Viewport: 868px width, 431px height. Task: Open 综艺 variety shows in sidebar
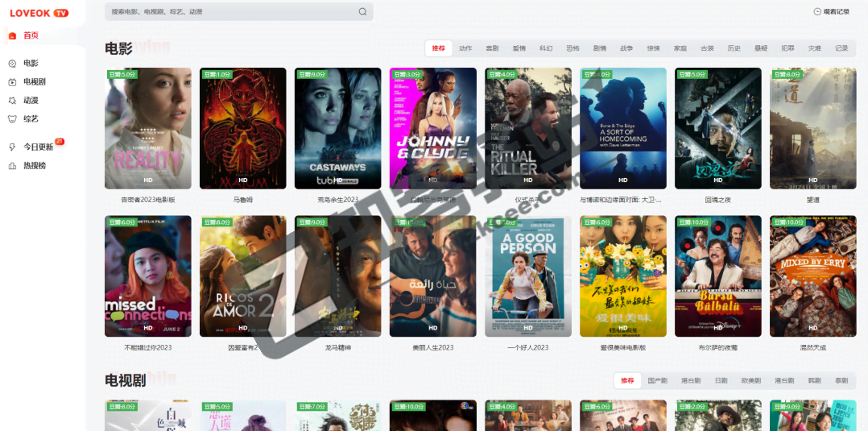click(x=31, y=118)
